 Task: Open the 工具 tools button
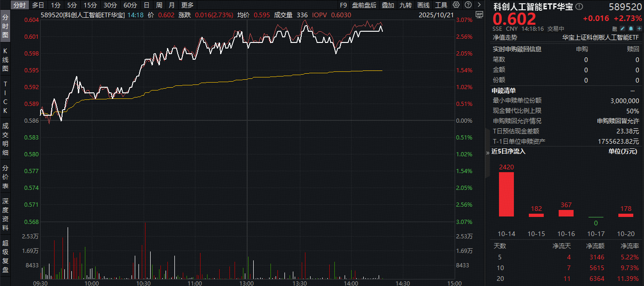pos(441,5)
